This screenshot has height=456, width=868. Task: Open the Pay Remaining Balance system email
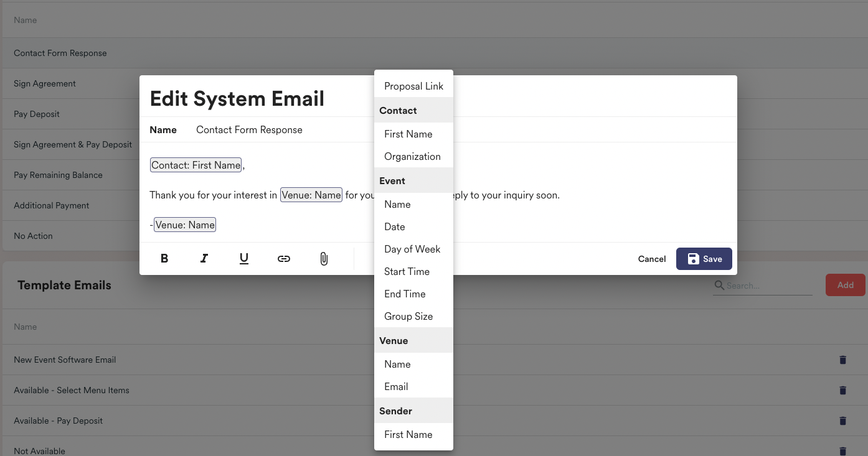(58, 175)
